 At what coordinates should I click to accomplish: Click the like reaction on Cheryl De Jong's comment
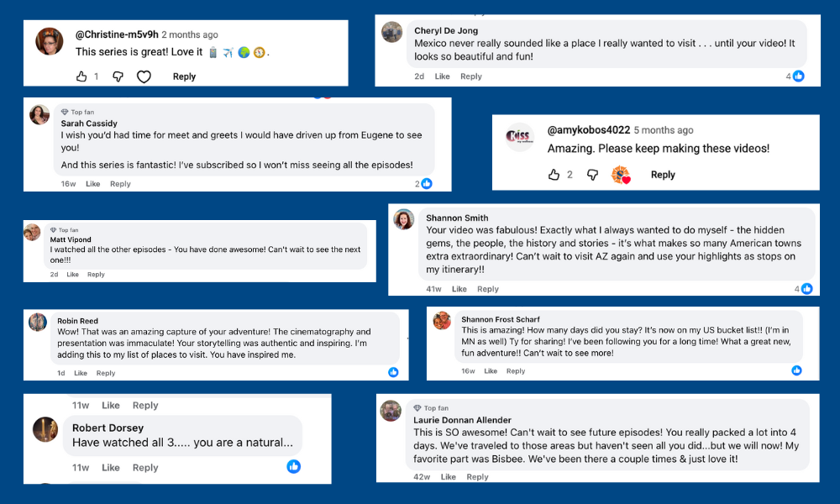(x=798, y=76)
